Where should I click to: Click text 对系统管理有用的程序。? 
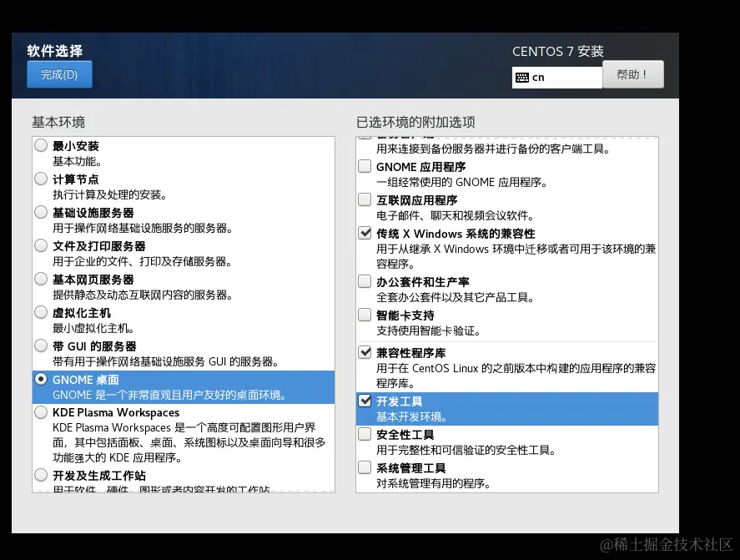coord(434,484)
